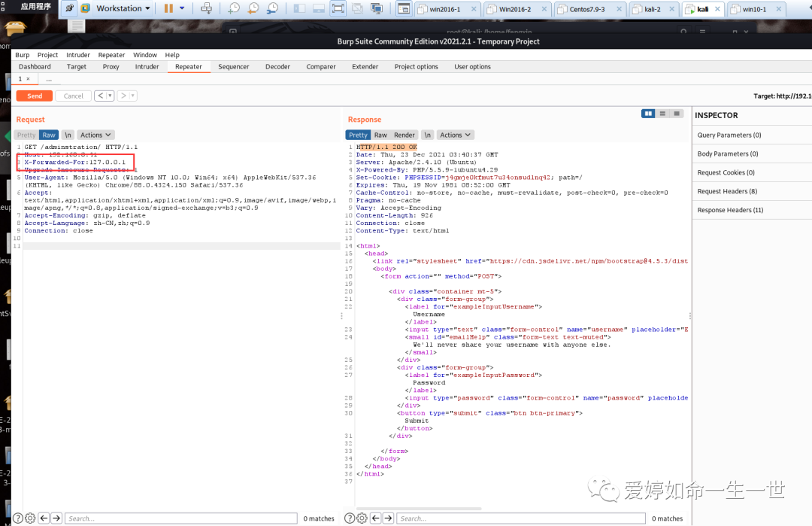Screen dimensions: 812x526
Task: Go to the Dashboard tab
Action: pyautogui.click(x=35, y=67)
